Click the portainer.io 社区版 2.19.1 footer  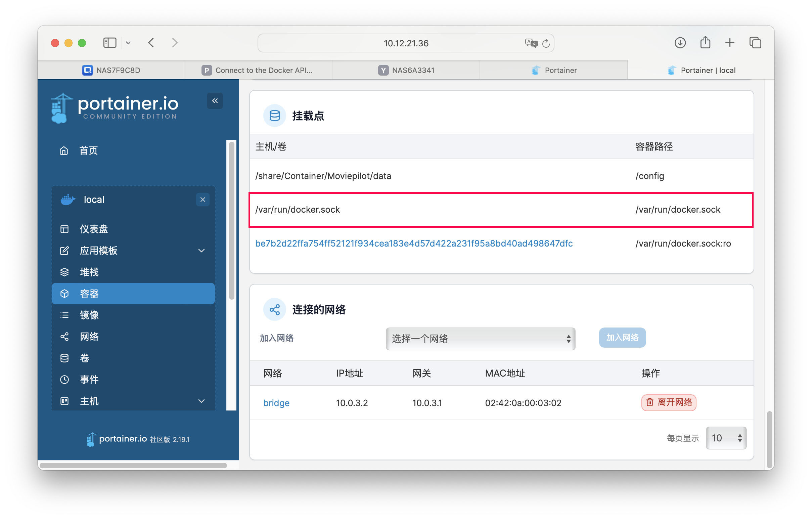(x=138, y=439)
